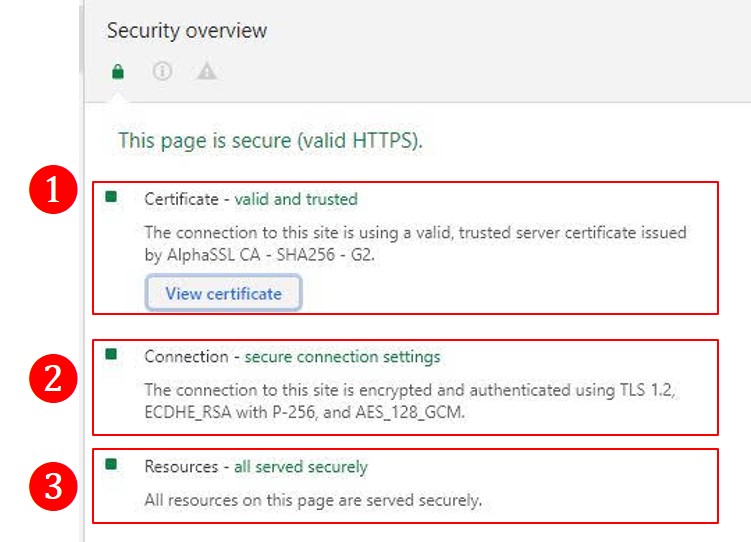The width and height of the screenshot is (751, 542).
Task: Click the Certificate section title
Action: click(x=182, y=199)
